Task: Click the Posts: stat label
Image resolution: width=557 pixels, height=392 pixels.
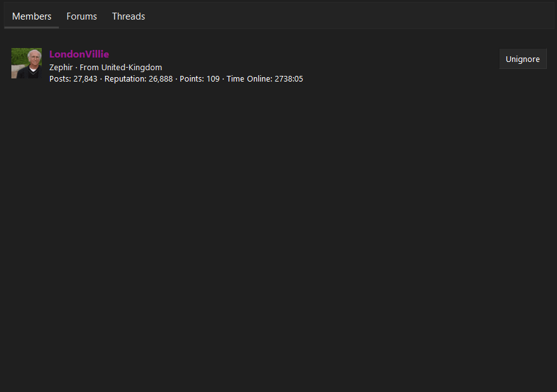Action: pyautogui.click(x=59, y=78)
